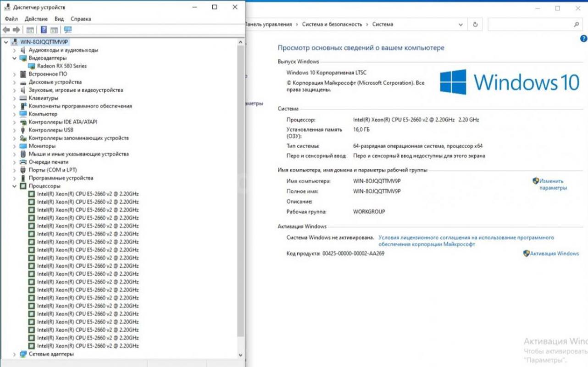Toggle the action pane icon in Device Manager toolbar
This screenshot has height=367, width=588.
54,30
